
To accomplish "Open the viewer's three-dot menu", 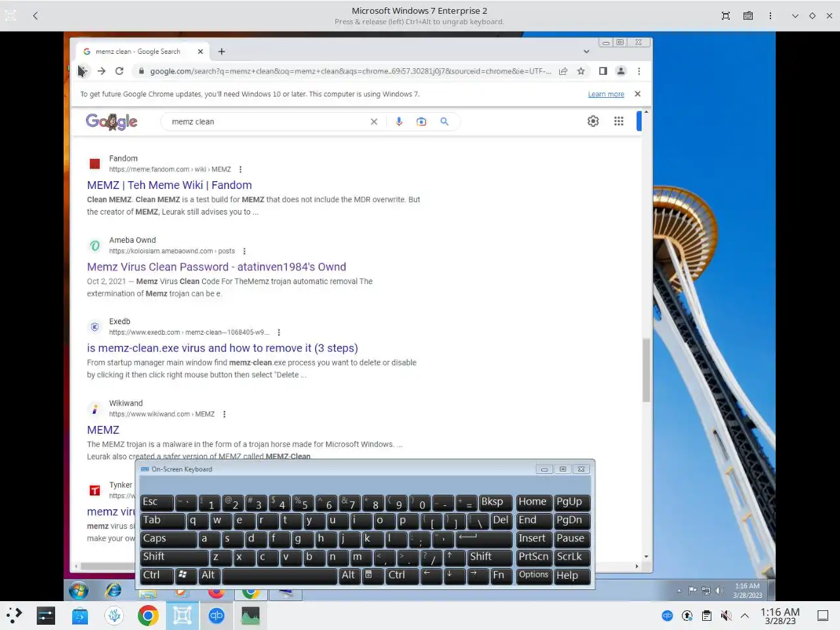I will tap(770, 16).
